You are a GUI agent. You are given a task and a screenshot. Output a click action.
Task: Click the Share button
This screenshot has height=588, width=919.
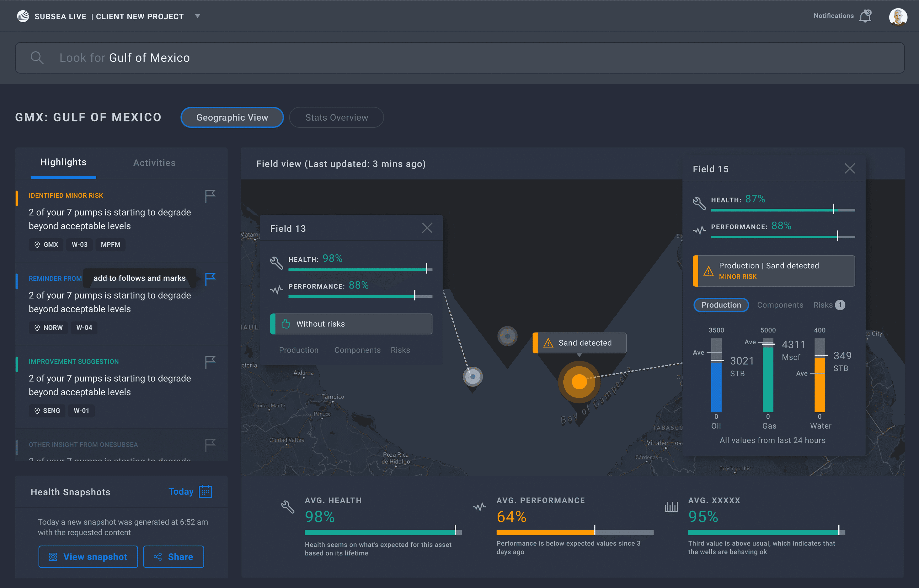click(x=173, y=557)
